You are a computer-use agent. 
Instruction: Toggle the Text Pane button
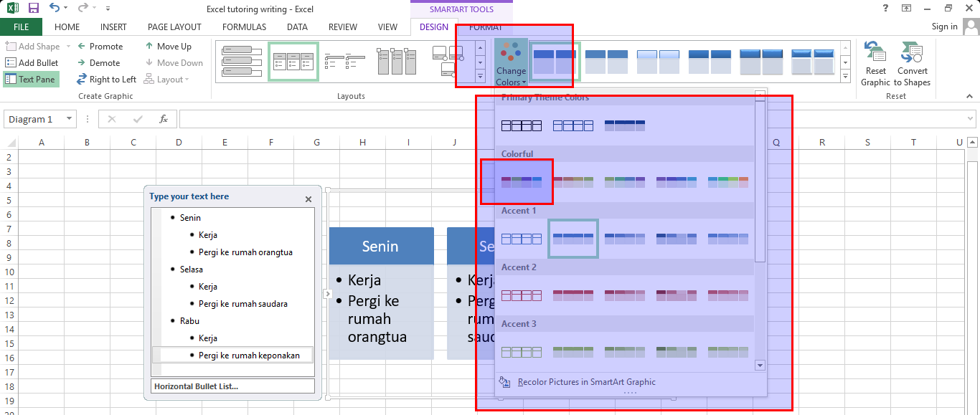tap(31, 80)
